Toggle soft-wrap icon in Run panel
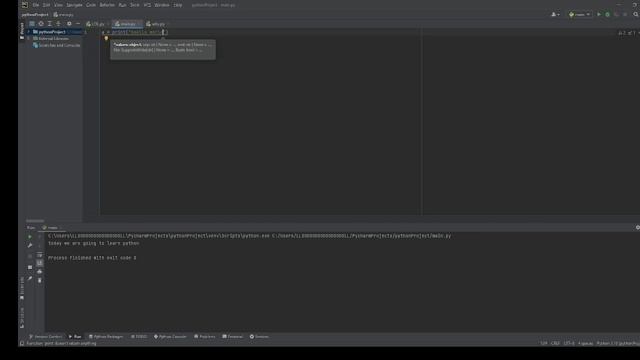The image size is (640, 360). point(40,255)
